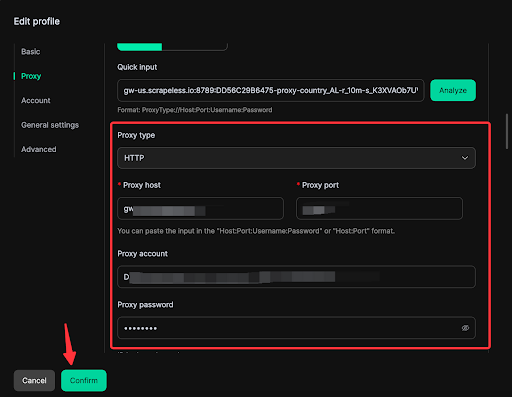This screenshot has width=512, height=397.
Task: Open General settings section
Action: coord(50,125)
